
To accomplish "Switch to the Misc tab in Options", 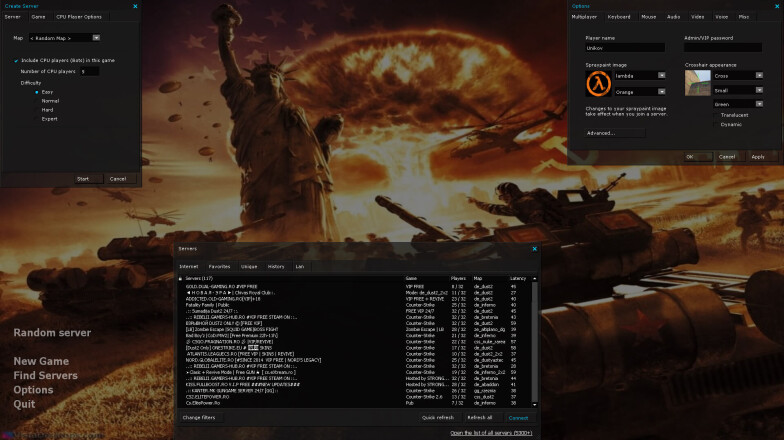I will click(744, 17).
